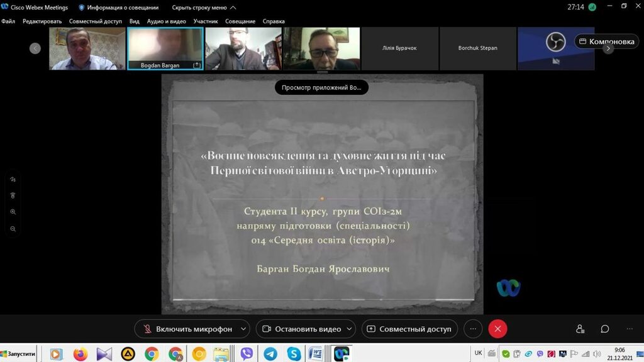
Task: Toggle Скрыть строку меню to hide menu bar
Action: [204, 8]
